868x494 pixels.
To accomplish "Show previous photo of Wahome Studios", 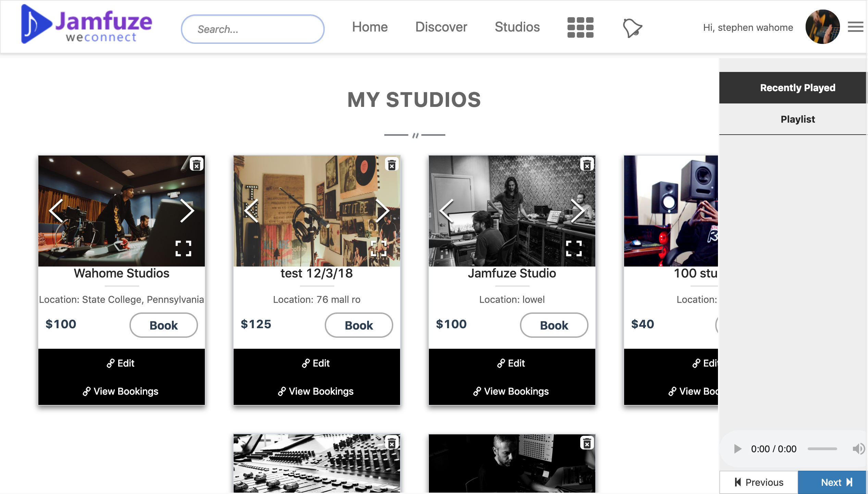I will [57, 211].
